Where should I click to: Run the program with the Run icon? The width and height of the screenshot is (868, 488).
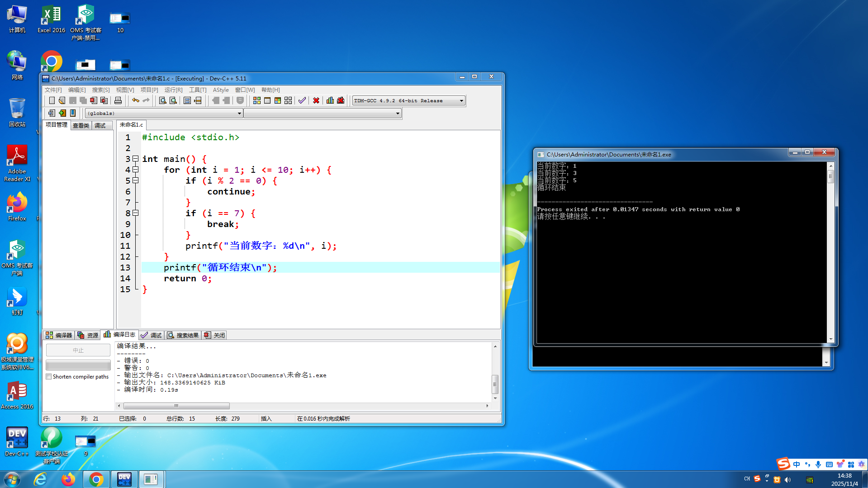pyautogui.click(x=267, y=100)
